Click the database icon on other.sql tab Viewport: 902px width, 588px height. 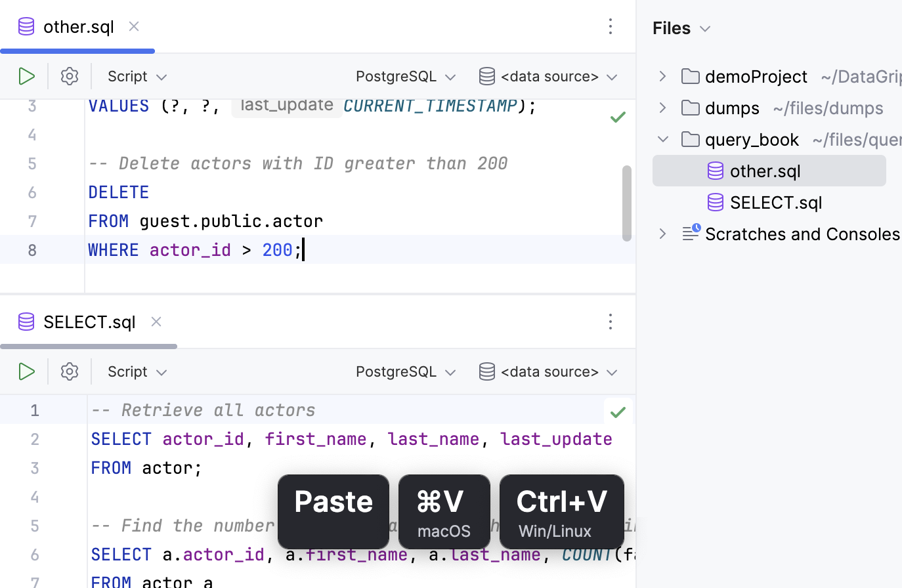pos(26,26)
